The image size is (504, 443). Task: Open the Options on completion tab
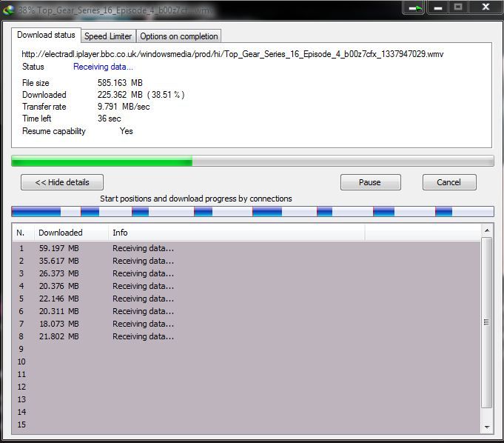[x=178, y=36]
